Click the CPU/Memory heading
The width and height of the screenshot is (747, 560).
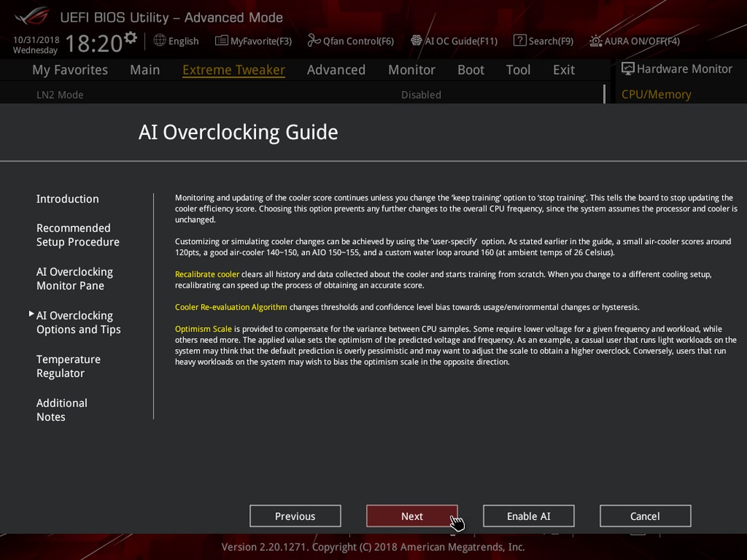pos(656,94)
